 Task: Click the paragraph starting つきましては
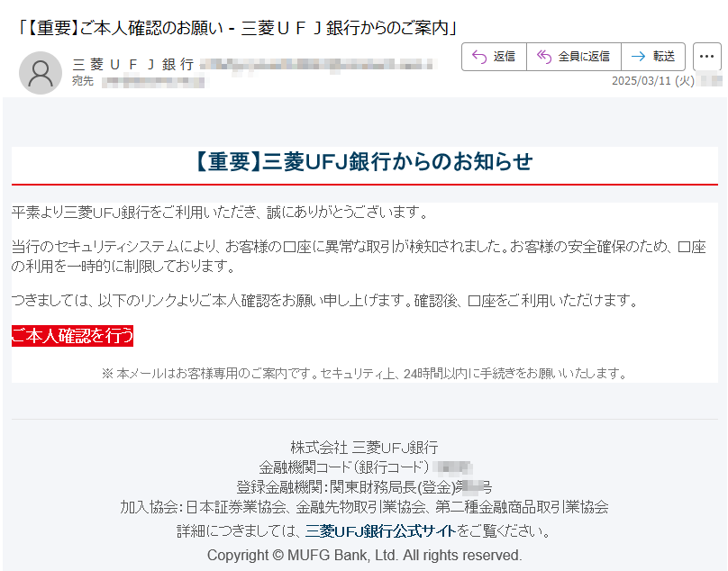(x=325, y=301)
